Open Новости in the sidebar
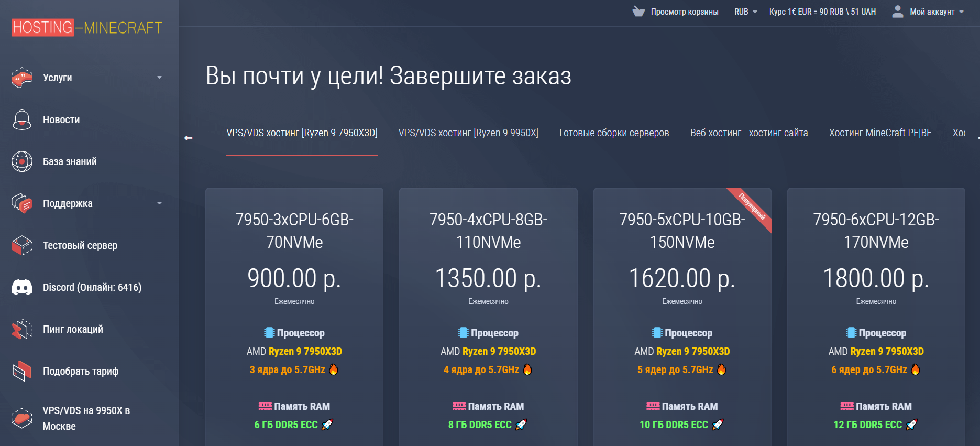The height and width of the screenshot is (446, 980). click(x=61, y=119)
